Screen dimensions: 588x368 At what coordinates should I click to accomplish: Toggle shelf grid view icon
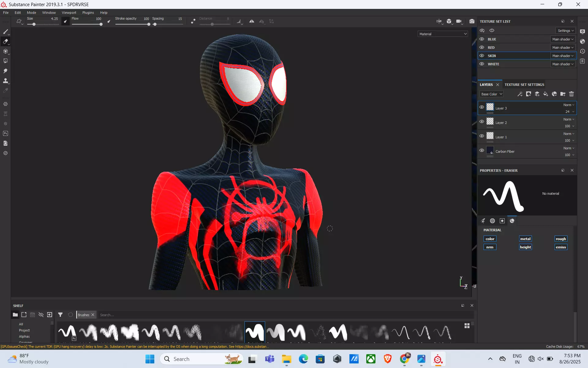467,326
